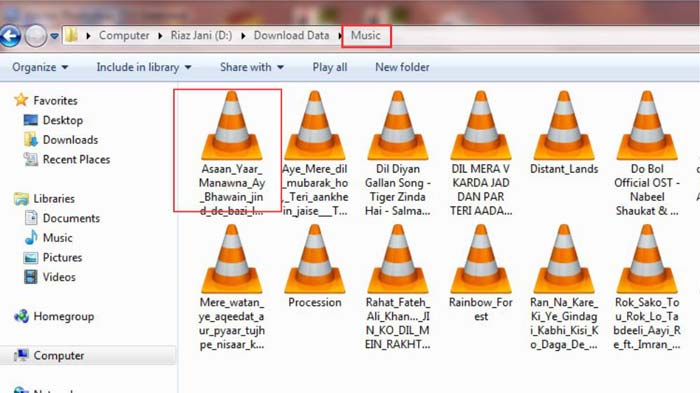Expand arrow before Riaz Jani (D:) breadcrumb
Image resolution: width=700 pixels, height=393 pixels.
pyautogui.click(x=160, y=36)
